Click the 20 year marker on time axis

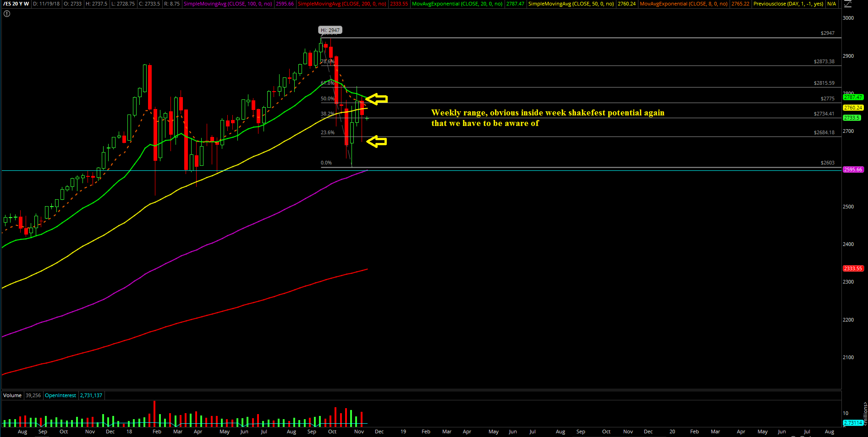[x=672, y=432]
